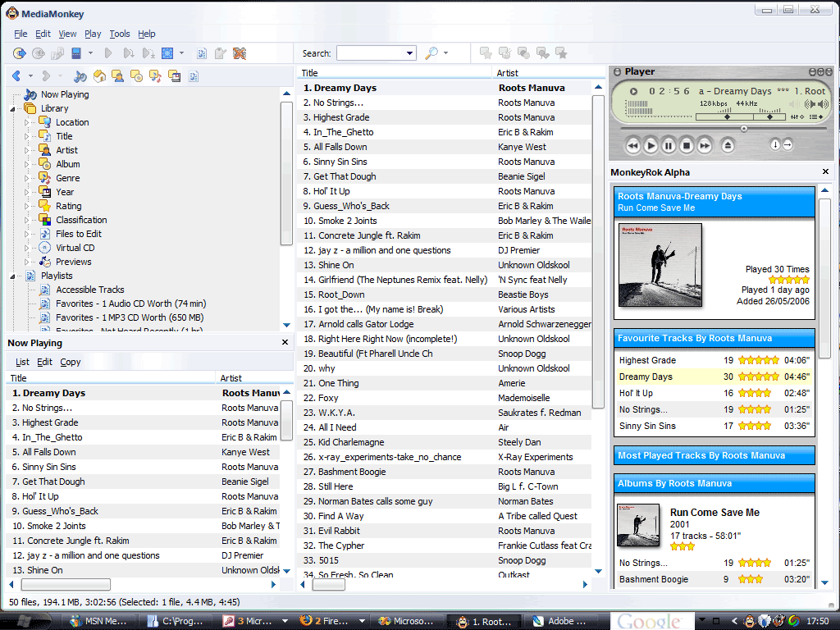Click Play in the Player panel
The width and height of the screenshot is (840, 630).
click(x=651, y=145)
